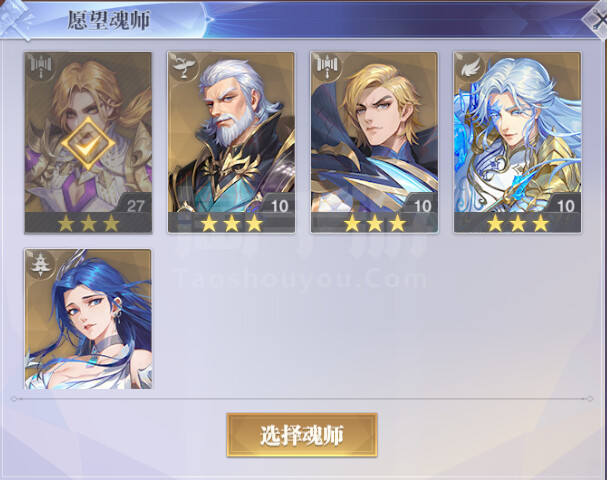Select the blue-haired female soul master card
The width and height of the screenshot is (607, 480).
[88, 319]
